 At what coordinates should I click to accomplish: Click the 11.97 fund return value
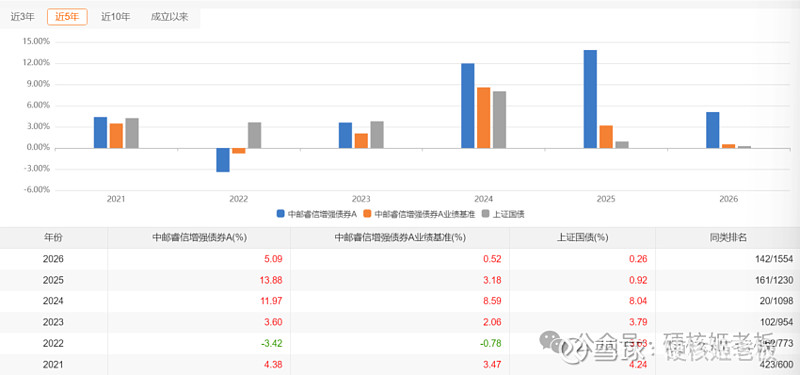[x=271, y=301]
